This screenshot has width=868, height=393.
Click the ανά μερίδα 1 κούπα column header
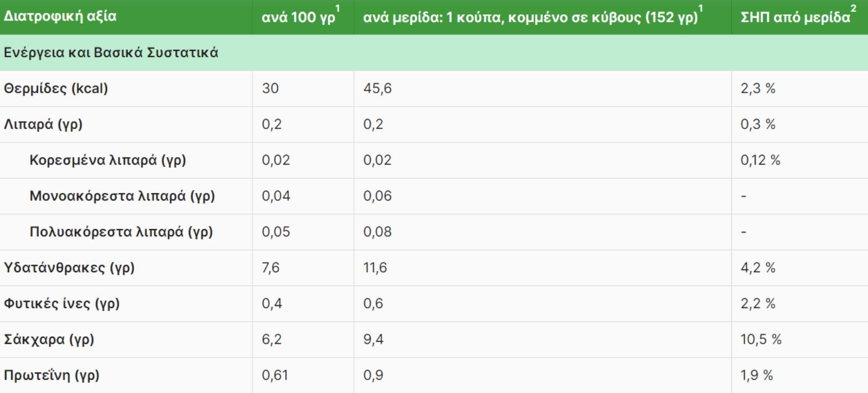click(x=530, y=17)
